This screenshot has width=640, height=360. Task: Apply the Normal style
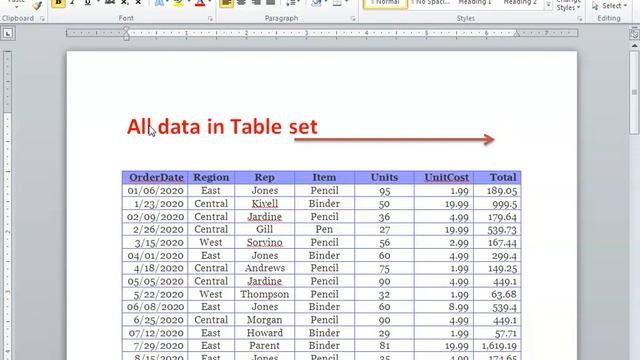pyautogui.click(x=385, y=4)
